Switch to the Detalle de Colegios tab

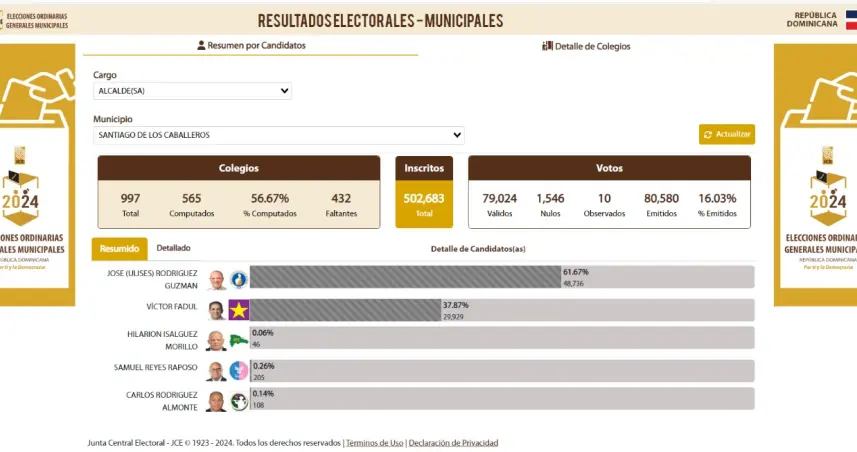[587, 46]
